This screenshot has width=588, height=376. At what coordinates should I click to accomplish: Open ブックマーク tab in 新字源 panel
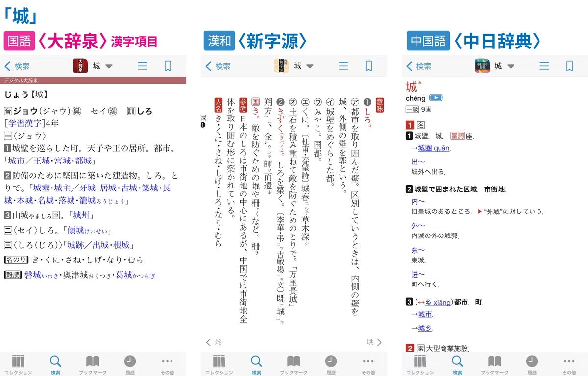[294, 365]
